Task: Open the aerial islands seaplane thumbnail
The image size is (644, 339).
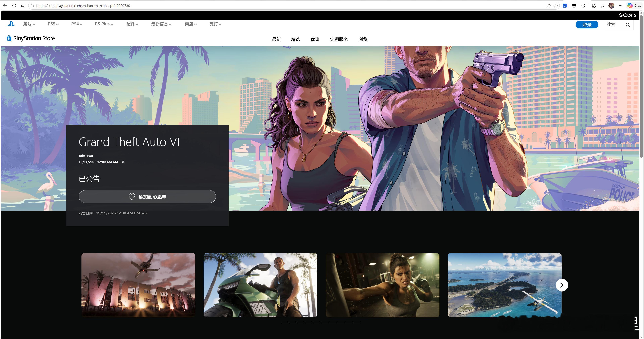Action: [505, 285]
